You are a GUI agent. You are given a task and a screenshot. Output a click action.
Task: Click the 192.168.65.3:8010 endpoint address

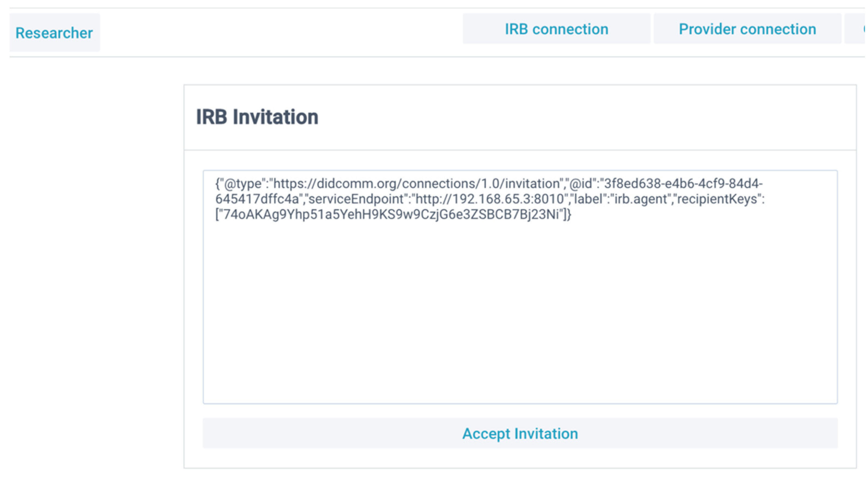click(x=507, y=199)
